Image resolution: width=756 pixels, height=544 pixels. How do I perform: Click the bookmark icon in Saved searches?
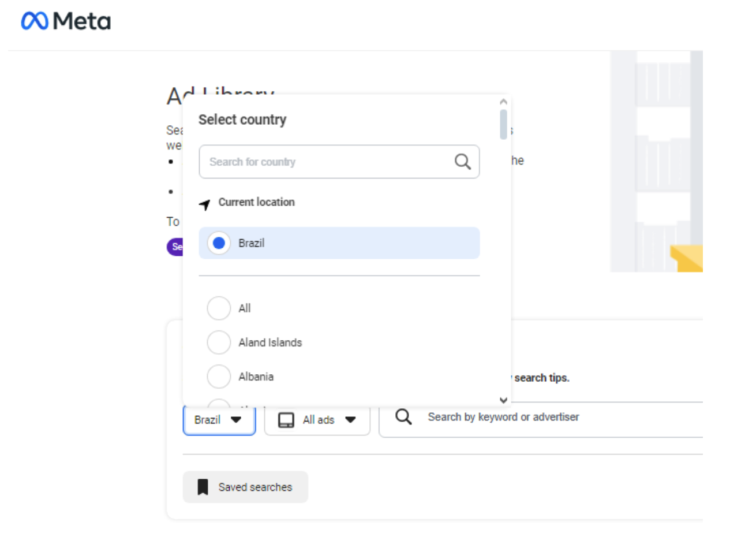(203, 487)
